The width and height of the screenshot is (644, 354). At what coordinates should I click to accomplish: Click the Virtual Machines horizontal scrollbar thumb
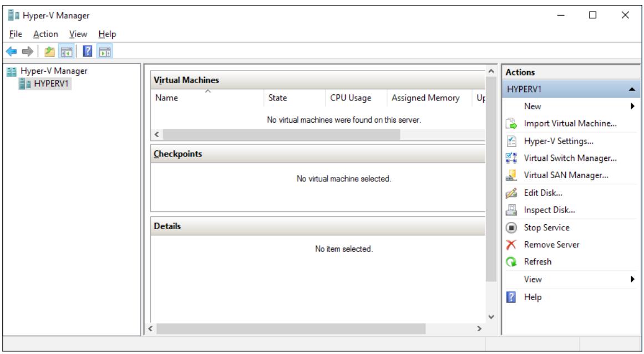[281, 134]
